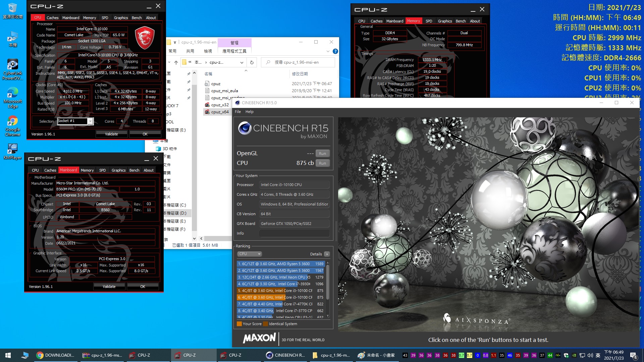
Task: Click OK in the top-left CPU-Z window
Action: 145,134
